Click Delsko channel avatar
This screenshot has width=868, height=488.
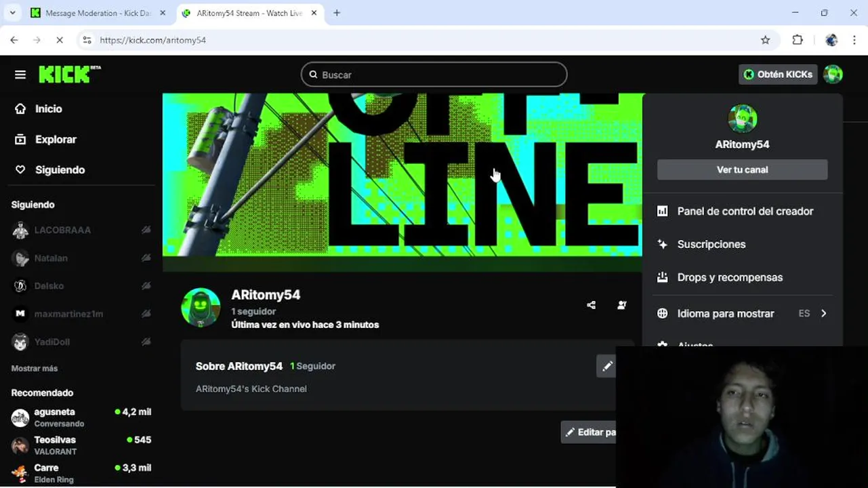20,286
